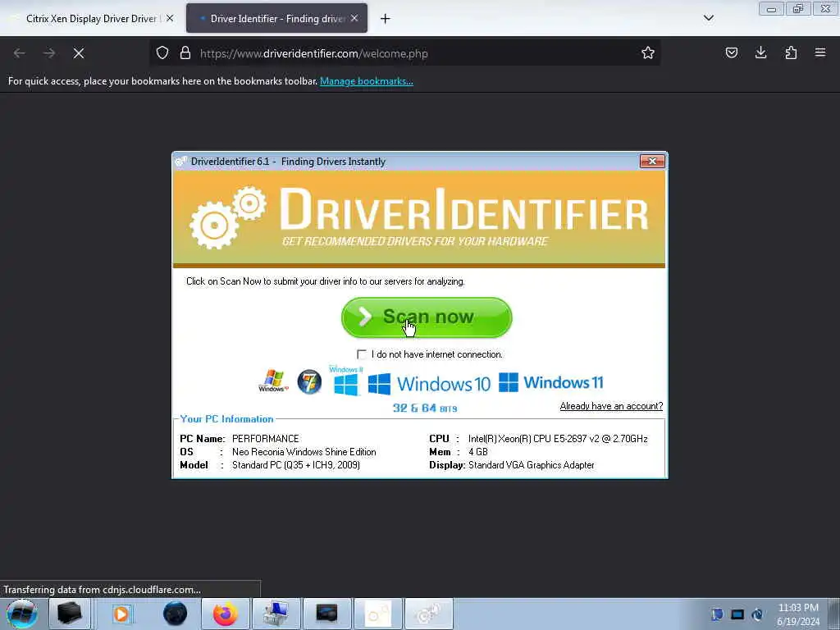840x630 pixels.
Task: Open Firefox hamburger application menu
Action: tap(820, 52)
